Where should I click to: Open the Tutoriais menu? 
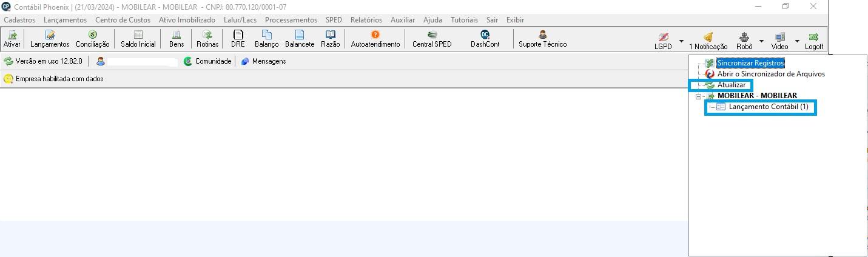click(464, 20)
